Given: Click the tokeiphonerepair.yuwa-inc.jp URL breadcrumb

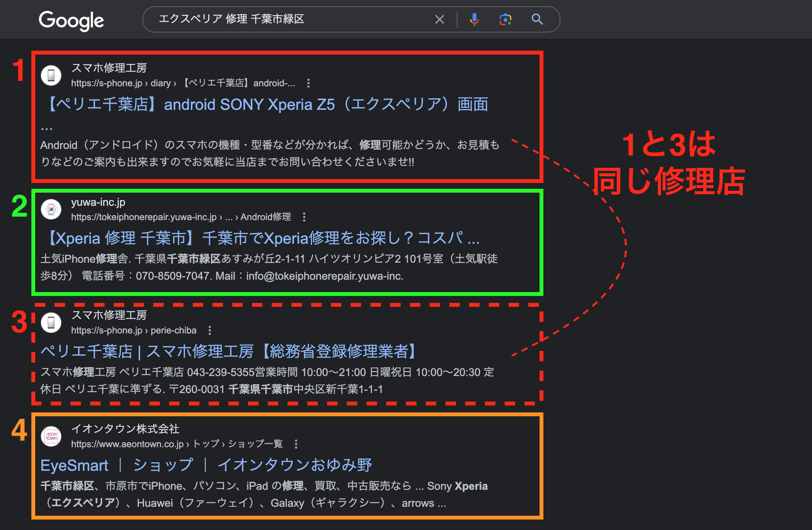Looking at the screenshot, I should (144, 217).
